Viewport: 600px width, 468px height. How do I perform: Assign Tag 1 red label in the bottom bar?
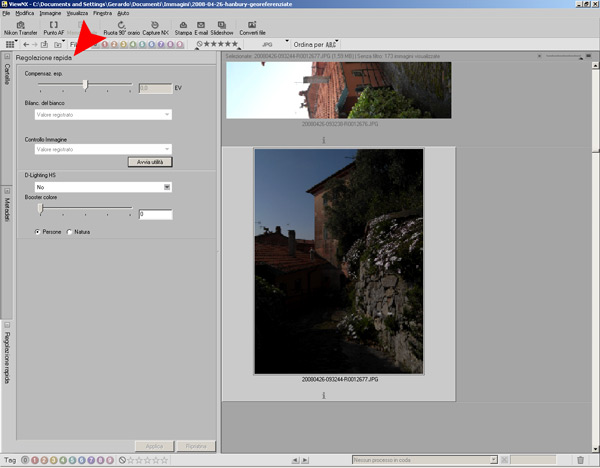click(x=35, y=460)
